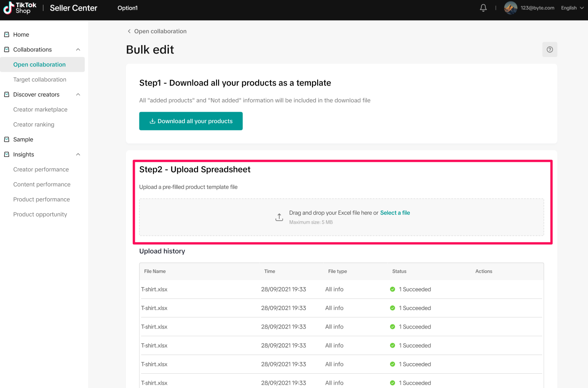Click the TikTok Shop logo
This screenshot has width=588, height=388.
(20, 8)
